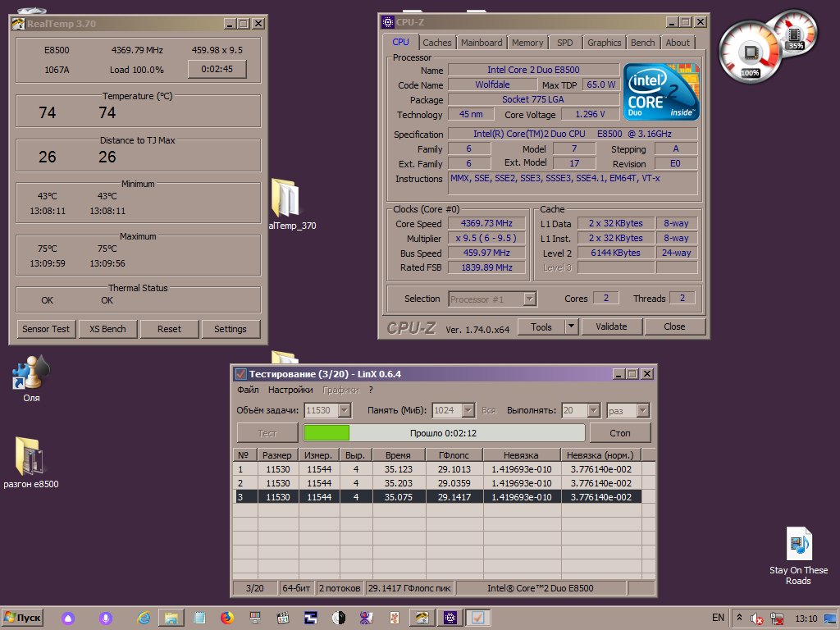Open the Настройки menu in LinX
The width and height of the screenshot is (840, 630).
click(290, 390)
